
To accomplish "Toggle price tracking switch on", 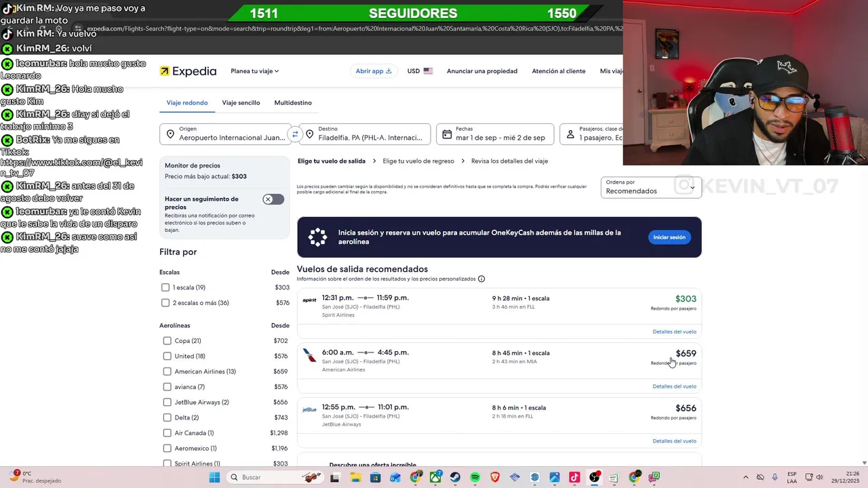I will tap(273, 199).
